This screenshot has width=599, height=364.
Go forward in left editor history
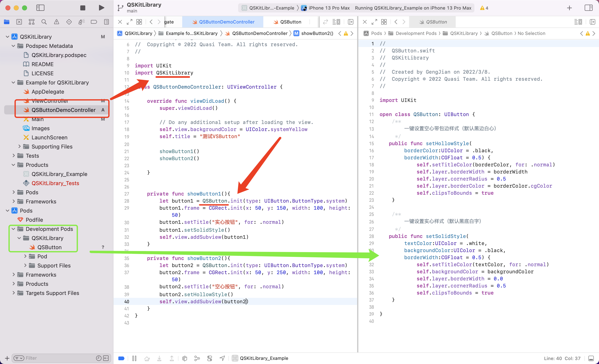[x=159, y=22]
